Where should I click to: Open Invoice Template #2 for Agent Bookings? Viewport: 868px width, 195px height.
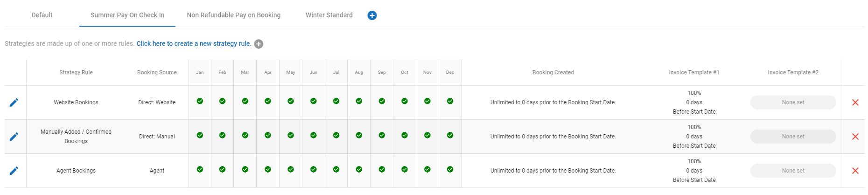pyautogui.click(x=793, y=171)
